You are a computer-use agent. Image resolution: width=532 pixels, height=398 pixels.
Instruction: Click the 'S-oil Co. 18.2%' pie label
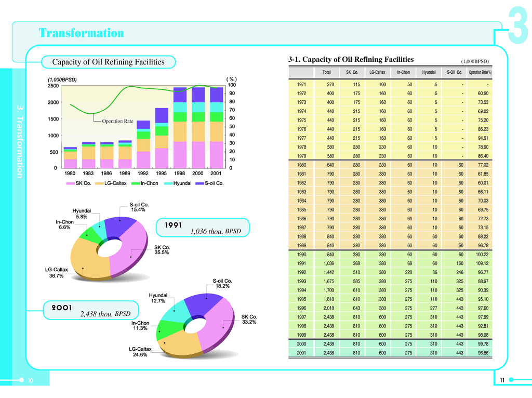(x=222, y=284)
